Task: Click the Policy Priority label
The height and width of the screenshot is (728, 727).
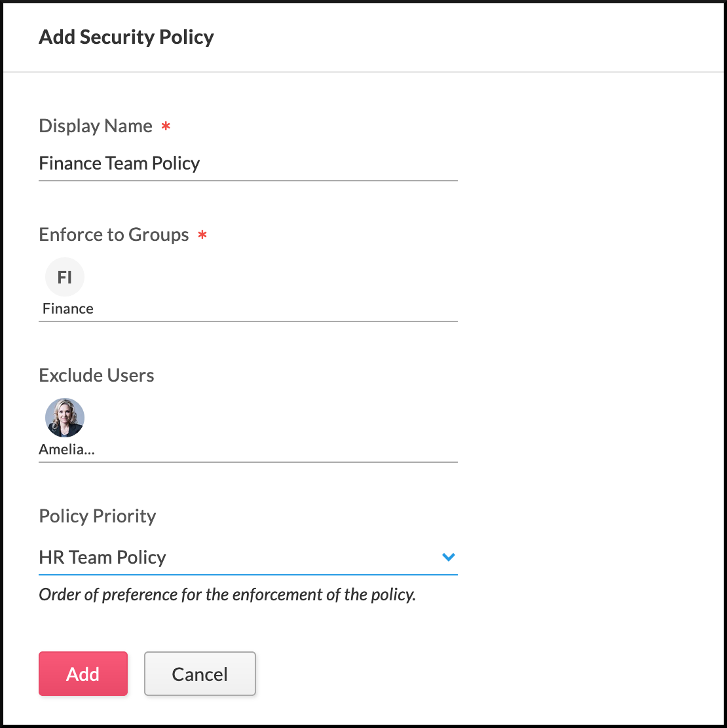Action: coord(98,516)
